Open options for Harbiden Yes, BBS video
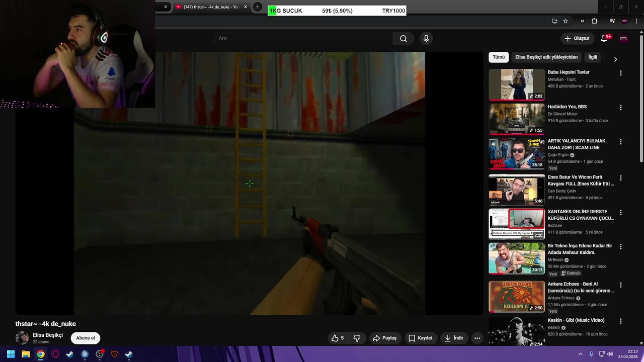This screenshot has width=644, height=362. [x=620, y=108]
